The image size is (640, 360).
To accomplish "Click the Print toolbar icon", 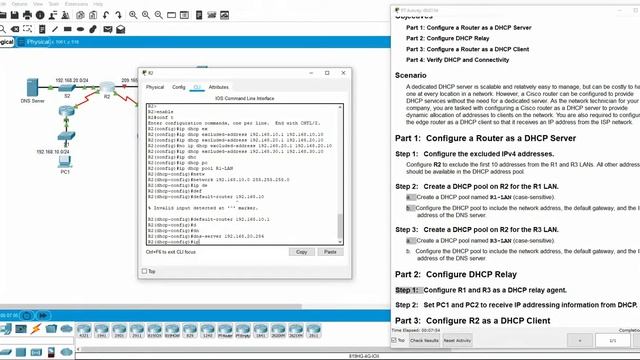I will [x=27, y=15].
